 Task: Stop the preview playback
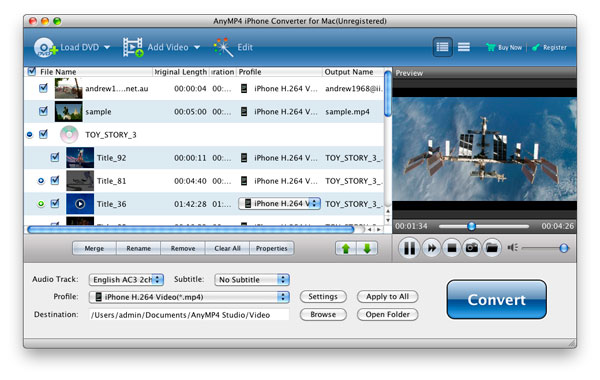452,248
